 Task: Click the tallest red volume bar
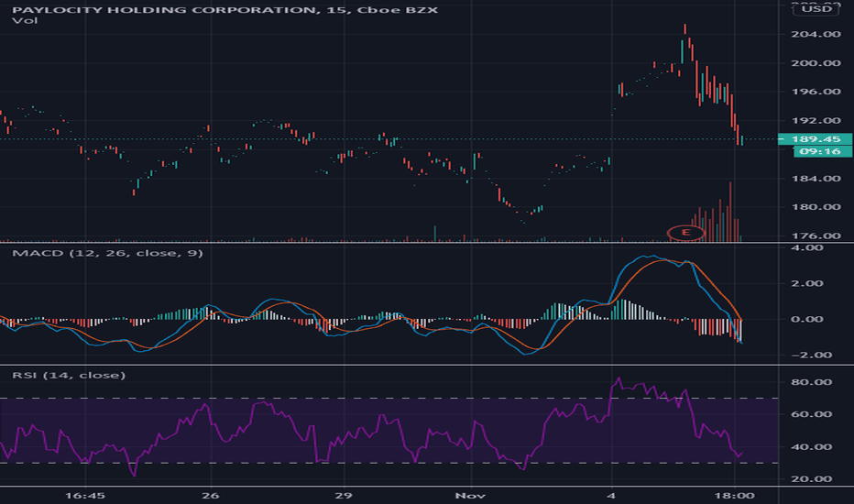[x=730, y=212]
